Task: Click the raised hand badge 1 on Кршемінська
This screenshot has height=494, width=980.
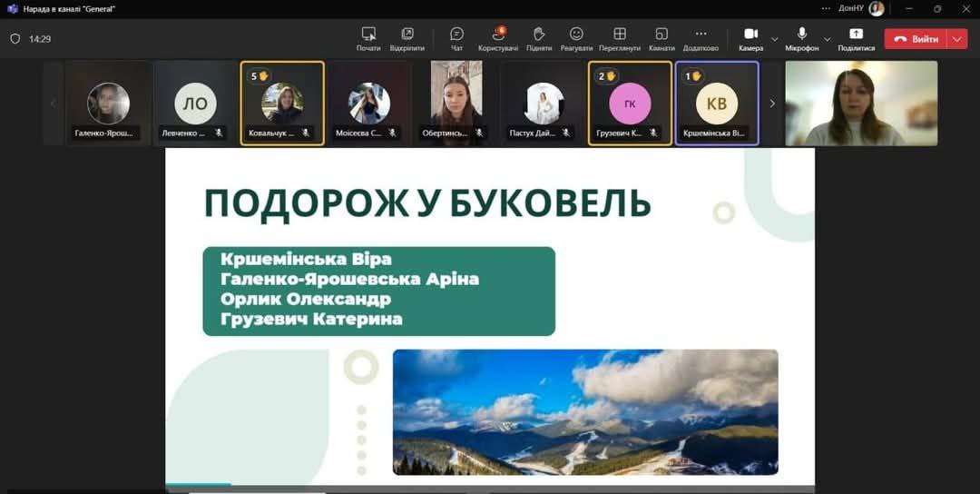Action: pos(694,76)
